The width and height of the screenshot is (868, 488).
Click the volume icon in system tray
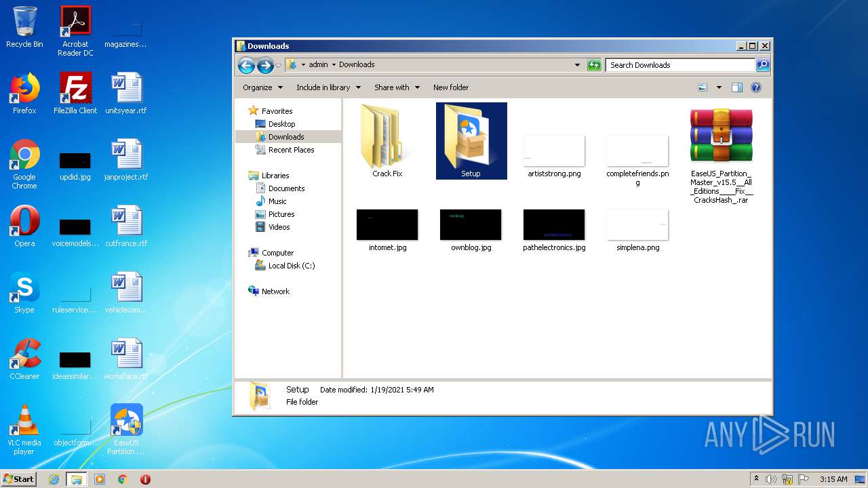[x=771, y=479]
